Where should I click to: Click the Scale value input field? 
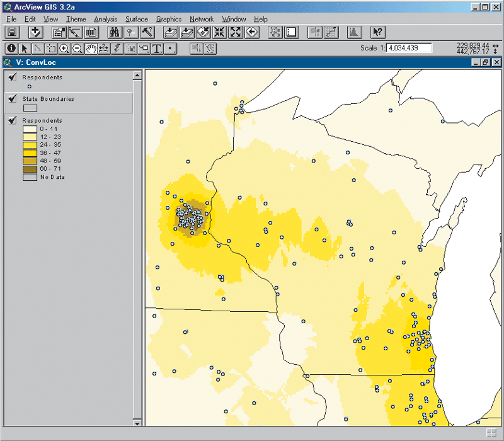pyautogui.click(x=409, y=48)
